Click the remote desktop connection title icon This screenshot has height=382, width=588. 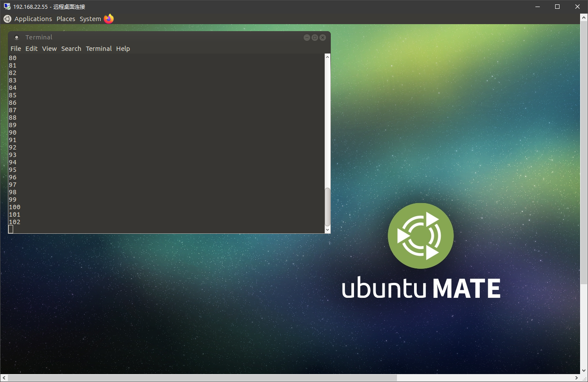7,7
